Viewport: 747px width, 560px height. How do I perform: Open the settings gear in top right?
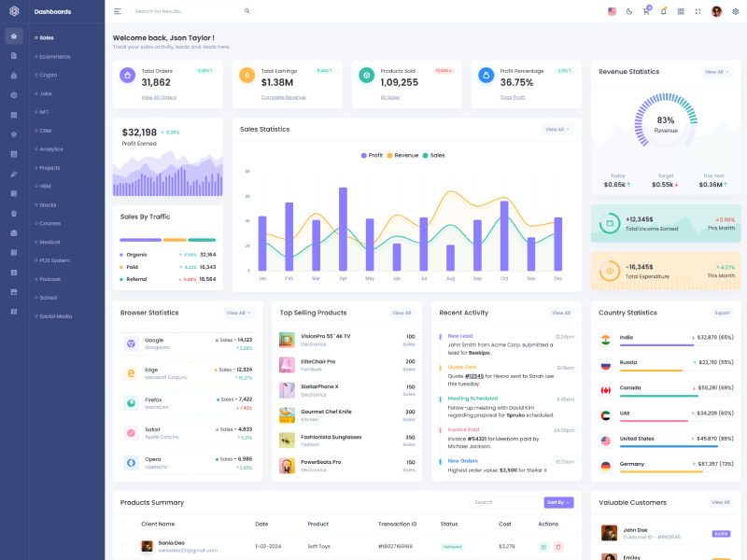pos(735,11)
